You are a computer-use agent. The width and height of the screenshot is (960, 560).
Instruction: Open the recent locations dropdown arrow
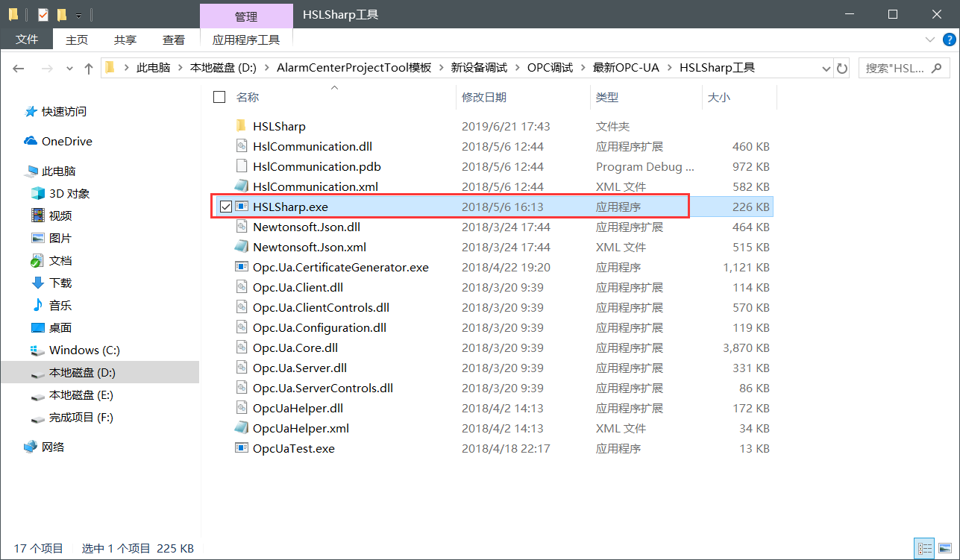tap(69, 68)
